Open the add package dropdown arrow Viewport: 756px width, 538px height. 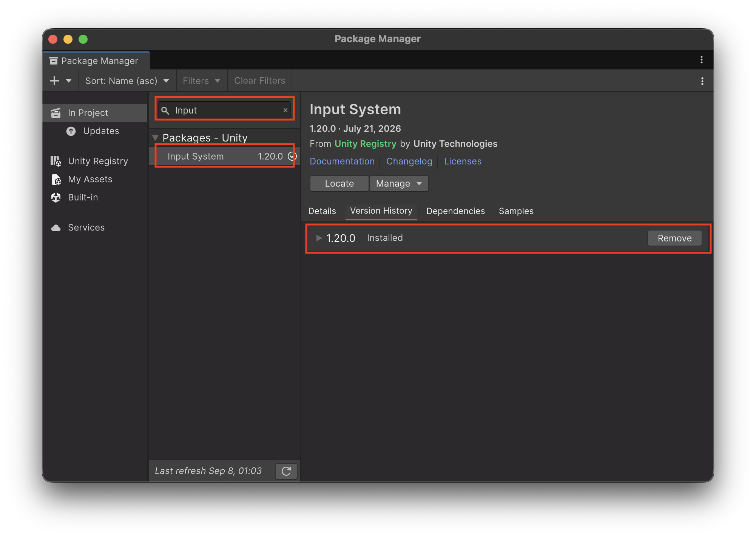click(69, 81)
